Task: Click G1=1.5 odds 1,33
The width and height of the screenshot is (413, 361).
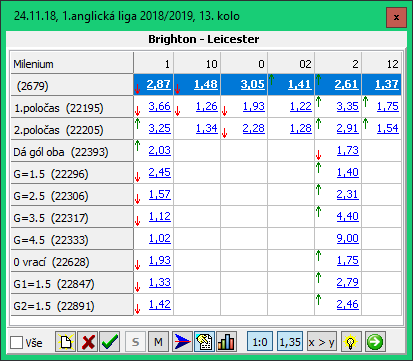Action: tap(160, 282)
